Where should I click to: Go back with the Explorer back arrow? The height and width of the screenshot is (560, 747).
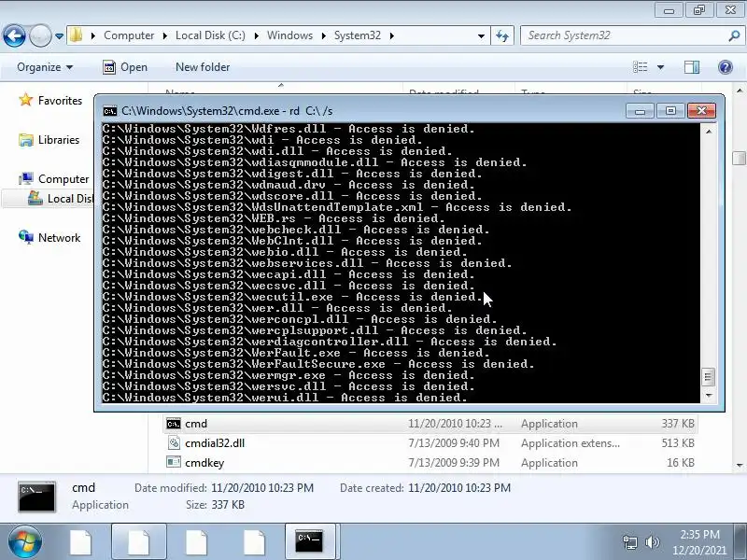(x=14, y=35)
